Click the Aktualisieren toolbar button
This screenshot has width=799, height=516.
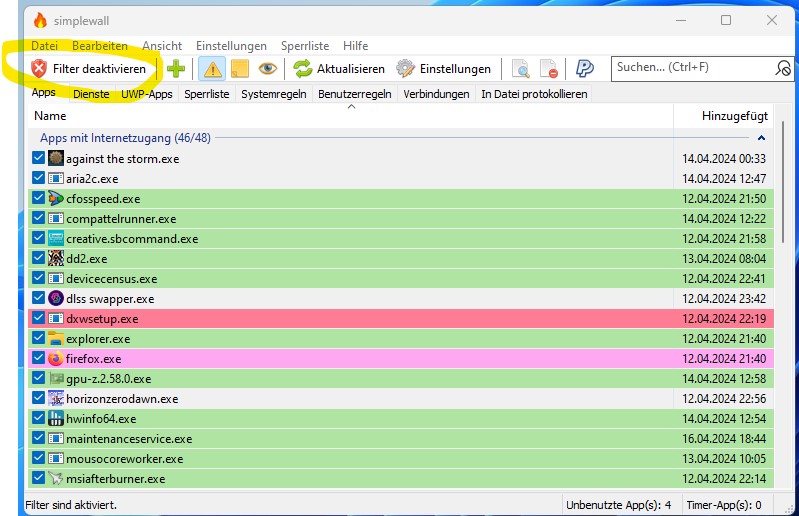[x=339, y=69]
